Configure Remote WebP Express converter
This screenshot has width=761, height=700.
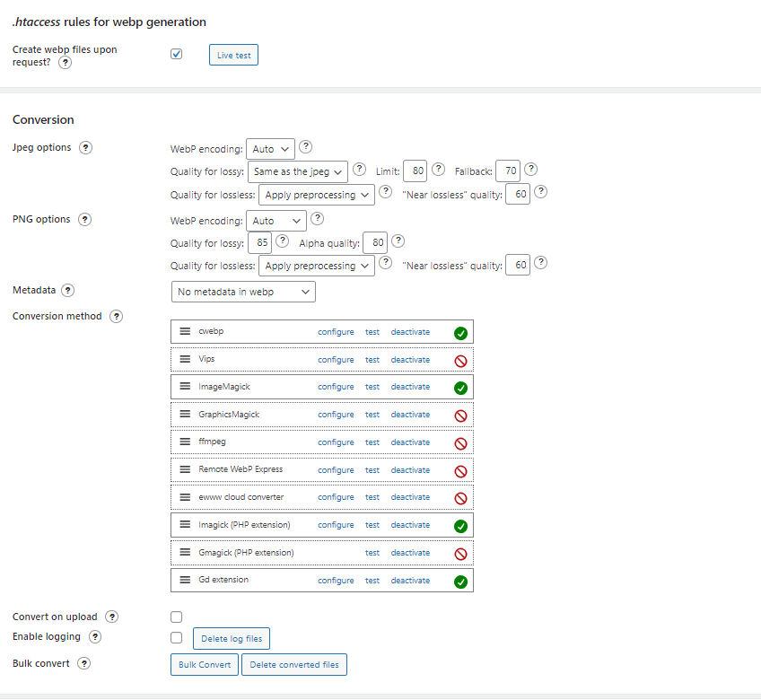336,470
